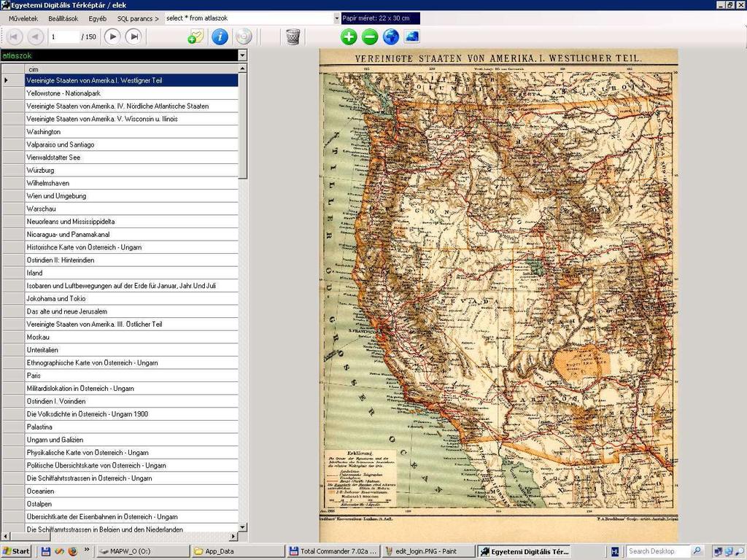Select row Nicaragua- und Panamakanal

[131, 235]
